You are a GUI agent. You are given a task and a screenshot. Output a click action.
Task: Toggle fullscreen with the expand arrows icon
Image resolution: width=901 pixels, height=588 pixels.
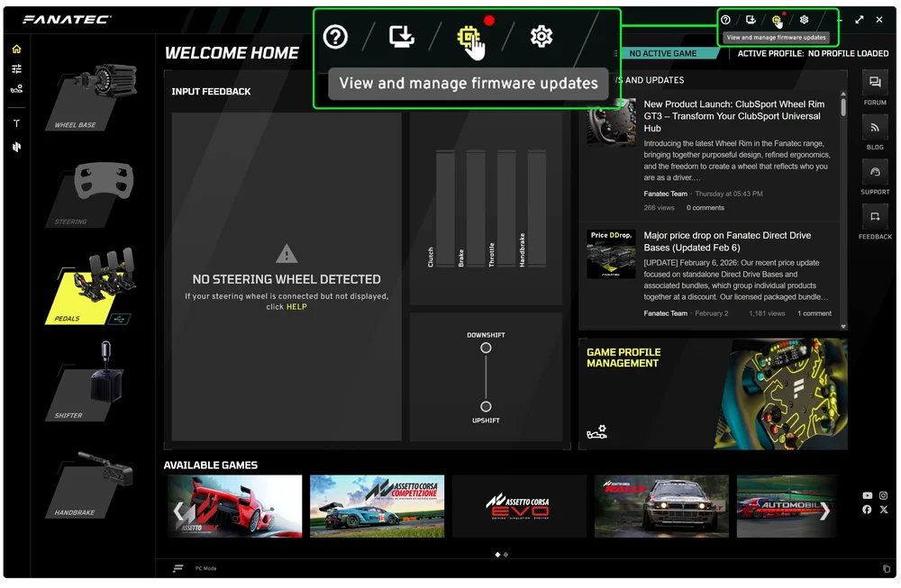tap(859, 20)
